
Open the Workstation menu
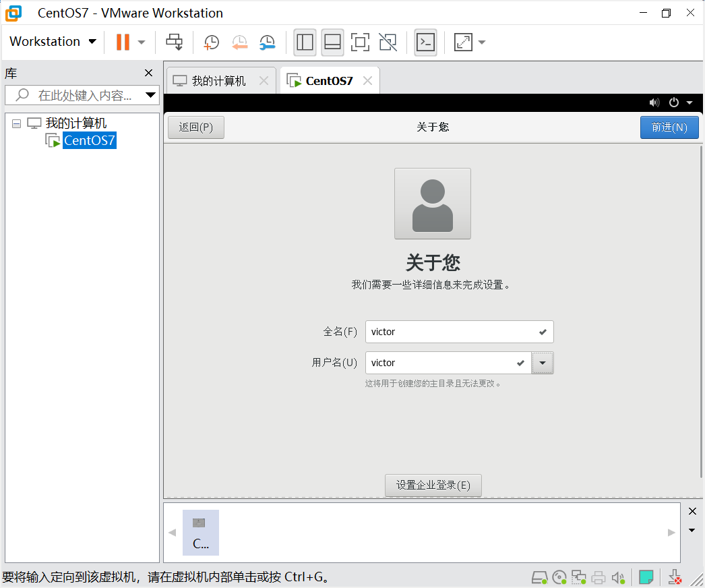click(x=53, y=41)
